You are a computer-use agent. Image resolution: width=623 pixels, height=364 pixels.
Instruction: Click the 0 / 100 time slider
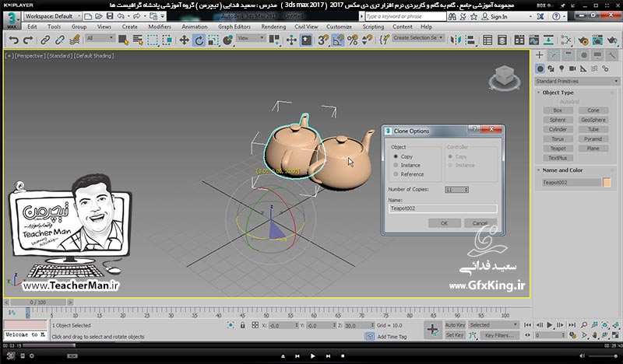point(37,303)
